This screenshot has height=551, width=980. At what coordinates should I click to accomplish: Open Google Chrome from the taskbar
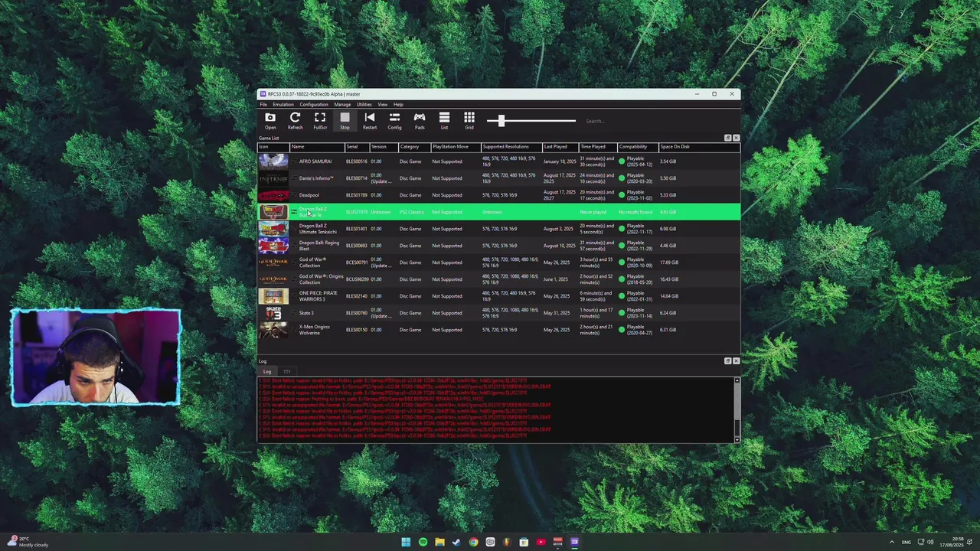click(x=473, y=542)
